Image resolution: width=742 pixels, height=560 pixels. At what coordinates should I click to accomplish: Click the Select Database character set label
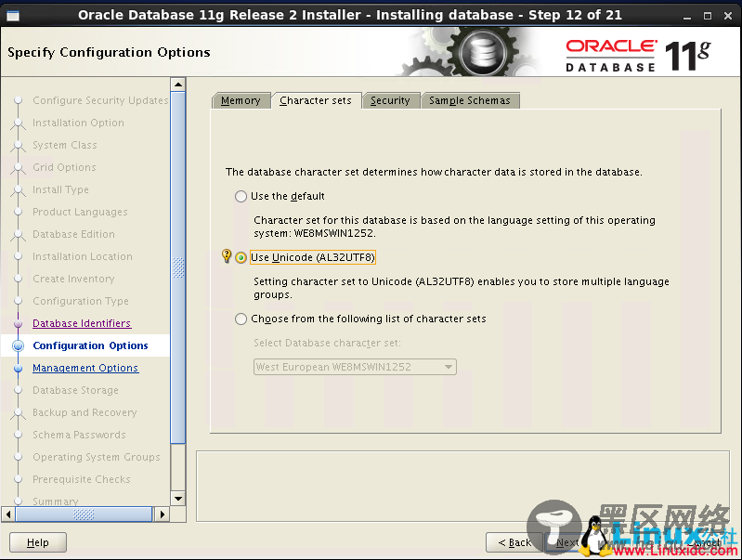327,343
